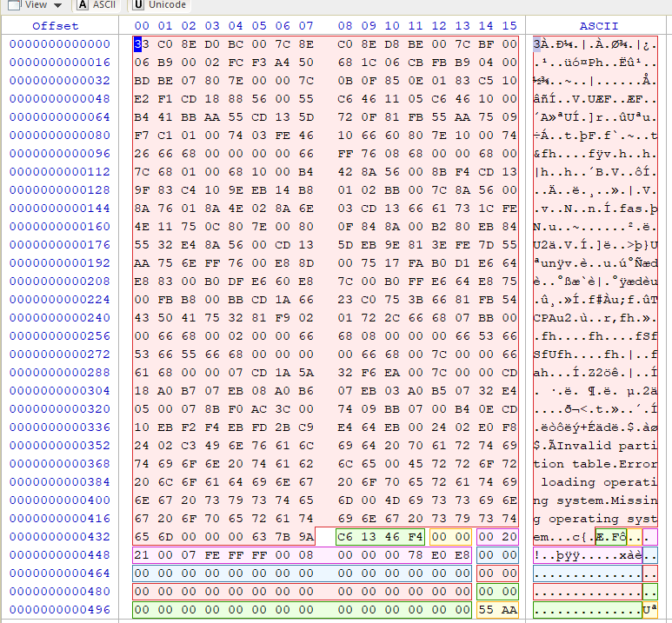Click offset label 0000000000016
672x623 pixels.
60,63
